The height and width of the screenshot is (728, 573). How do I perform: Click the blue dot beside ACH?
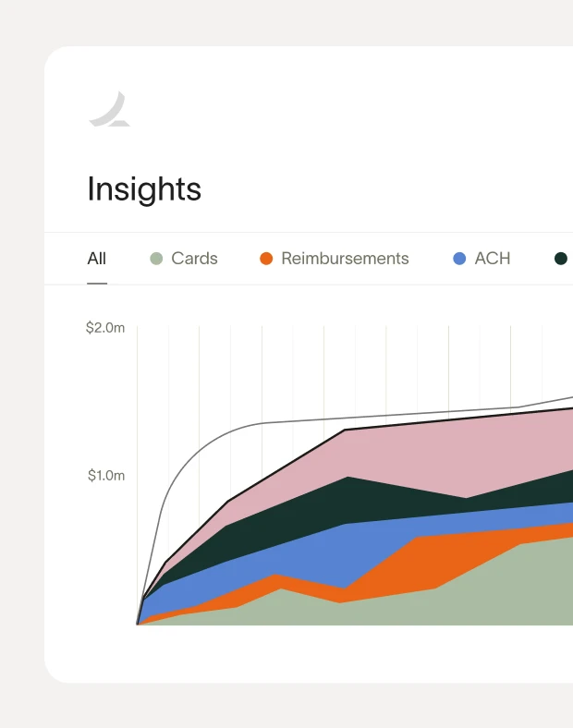[x=459, y=259]
